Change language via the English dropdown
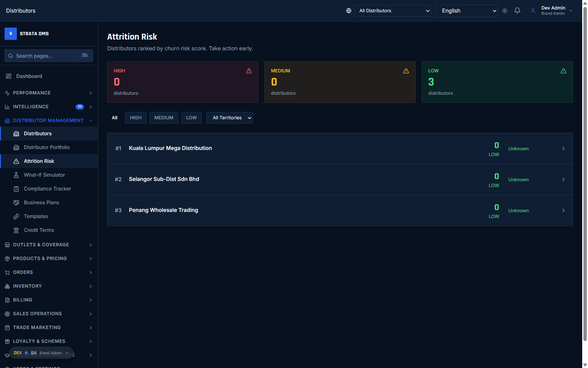The height and width of the screenshot is (368, 588). pyautogui.click(x=466, y=10)
